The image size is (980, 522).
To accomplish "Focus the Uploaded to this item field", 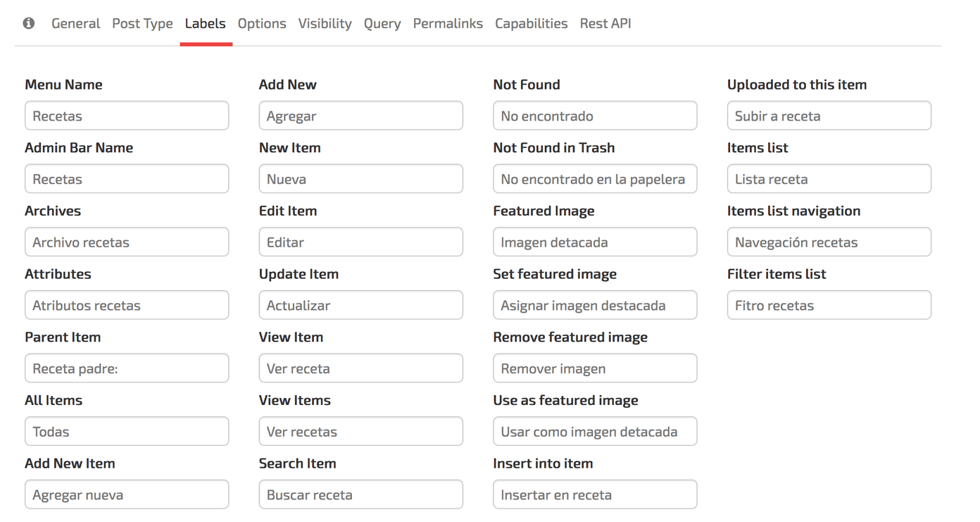I will (x=829, y=116).
